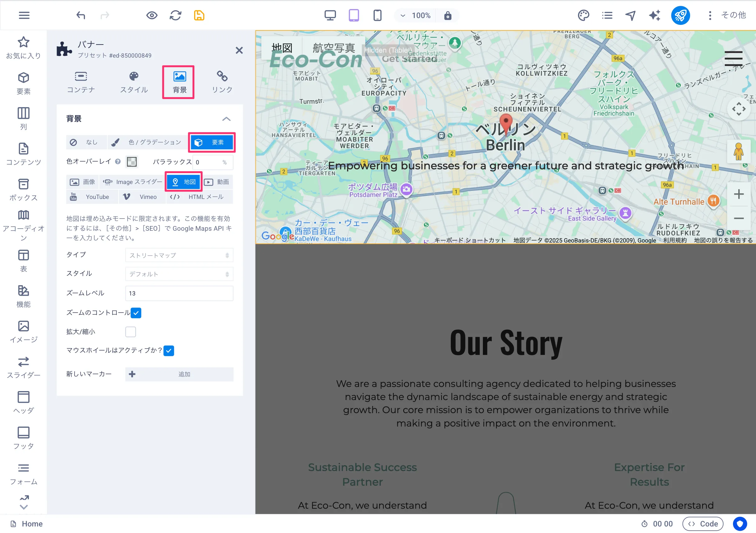The image size is (756, 533).
Task: Switch map to 航空写真 view
Action: pos(334,48)
